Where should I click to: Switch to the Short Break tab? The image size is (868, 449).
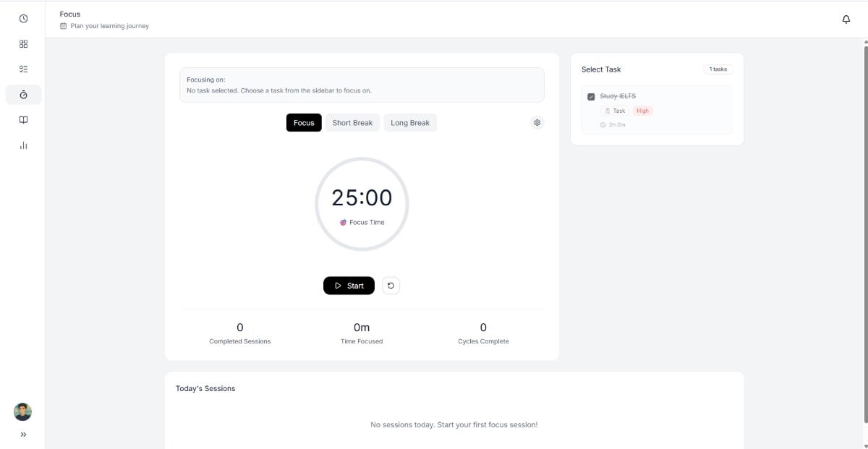pyautogui.click(x=352, y=122)
